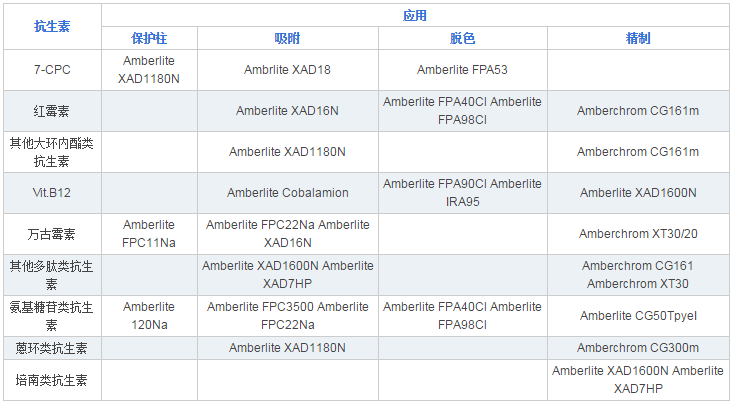Click the 脱色 column header
This screenshot has width=731, height=403.
click(x=462, y=38)
